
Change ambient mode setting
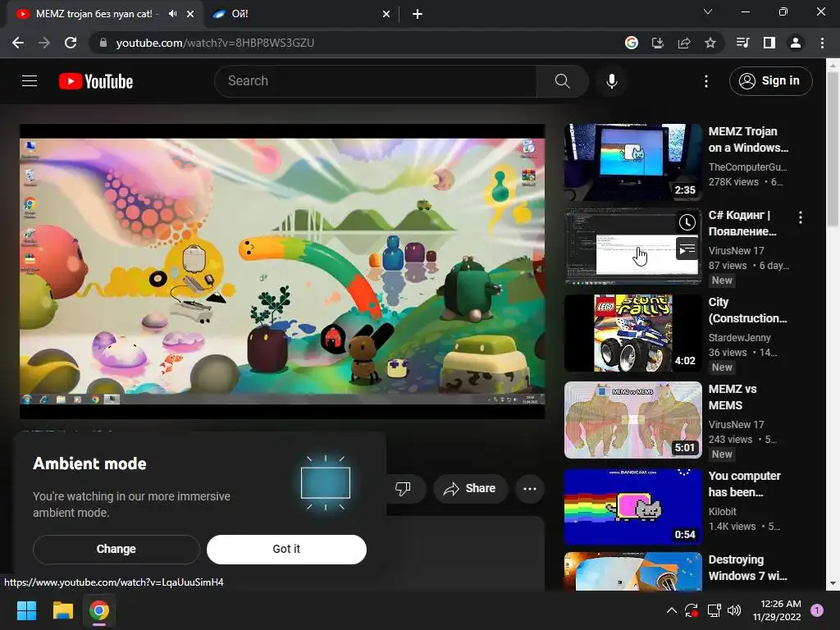(116, 549)
